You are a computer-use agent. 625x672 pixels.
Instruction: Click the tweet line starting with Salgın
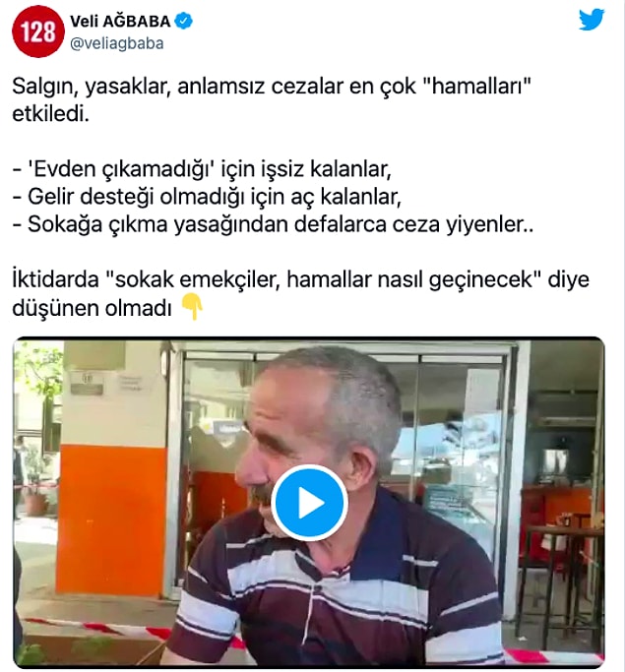pyautogui.click(x=272, y=87)
